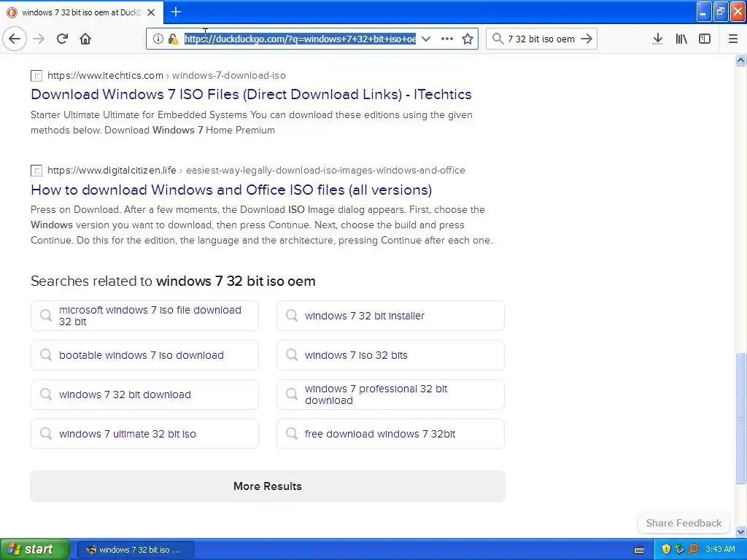Select the windows 7 32 bit iso tab
Screen dimensions: 747x560
[x=82, y=12]
